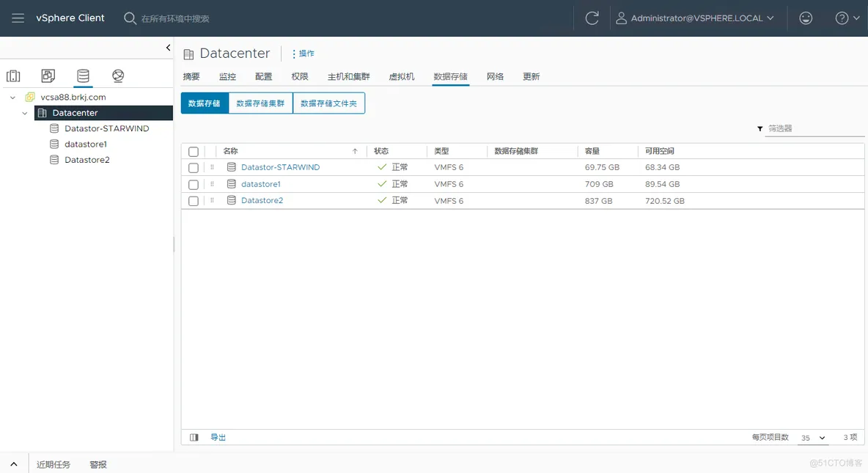Click the 类型 column header
The image size is (868, 473).
[441, 151]
